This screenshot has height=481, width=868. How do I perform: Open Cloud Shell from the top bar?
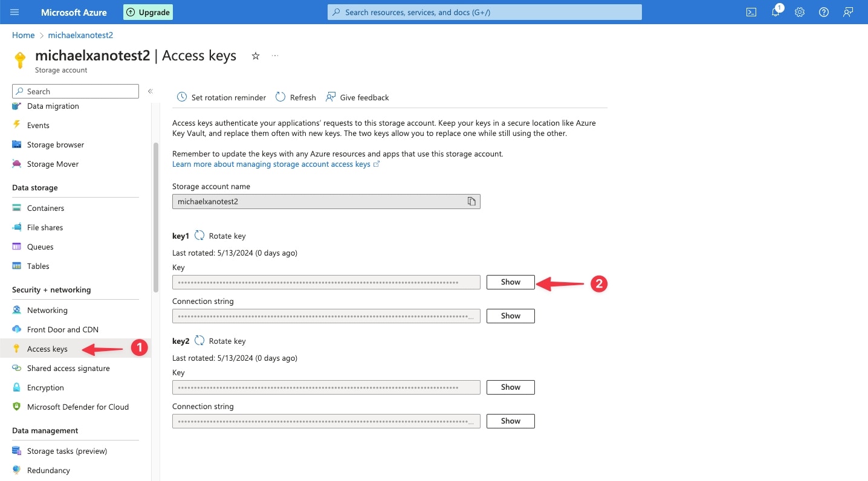click(751, 12)
